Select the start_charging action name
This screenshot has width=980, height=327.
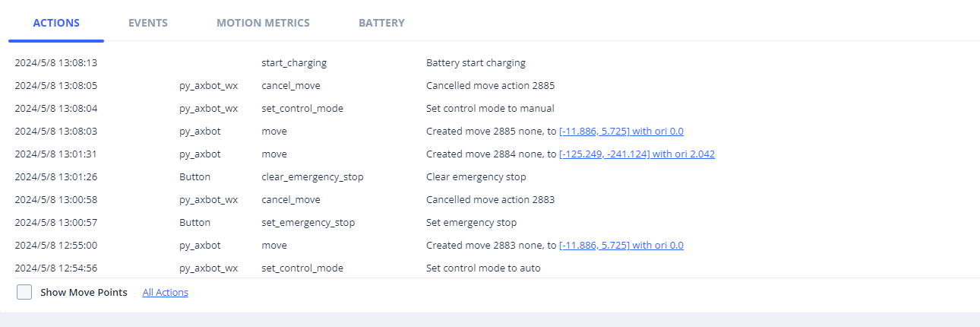point(294,62)
